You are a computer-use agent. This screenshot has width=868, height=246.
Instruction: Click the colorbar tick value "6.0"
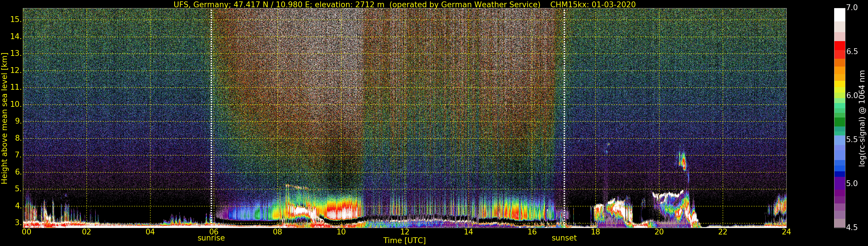852,96
